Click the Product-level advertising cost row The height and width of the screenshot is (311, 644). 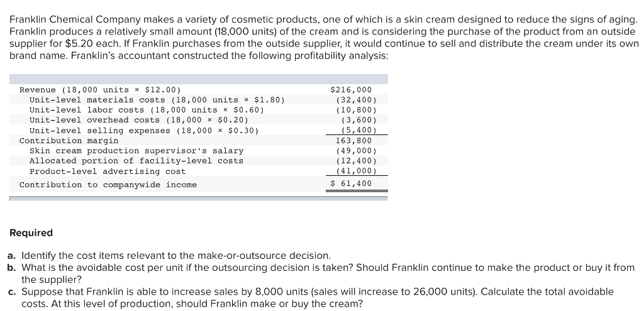click(x=198, y=171)
